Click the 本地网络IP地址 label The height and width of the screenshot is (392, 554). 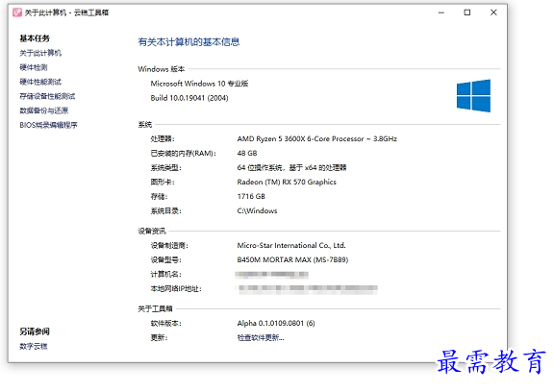click(176, 288)
